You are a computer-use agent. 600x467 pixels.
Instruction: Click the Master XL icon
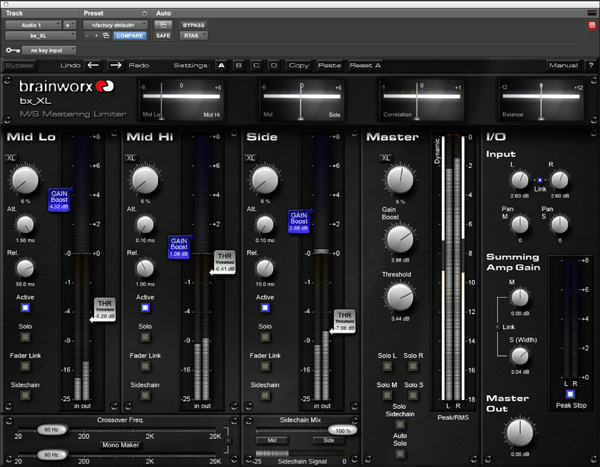(385, 158)
